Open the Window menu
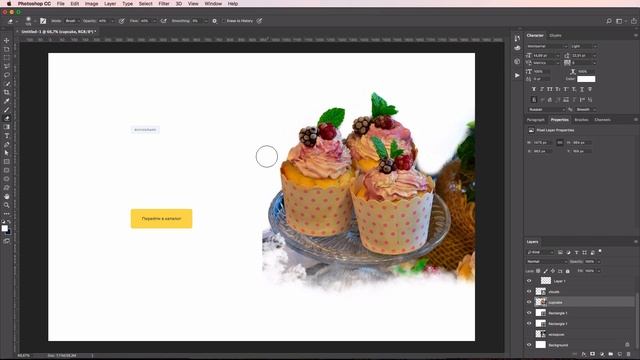The height and width of the screenshot is (360, 640). (213, 4)
